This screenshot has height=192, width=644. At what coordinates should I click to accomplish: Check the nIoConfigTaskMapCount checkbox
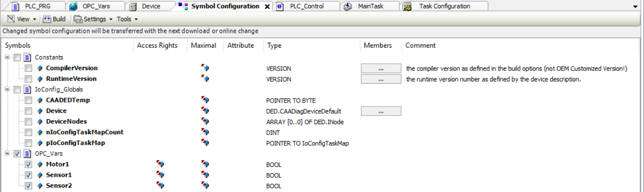point(28,132)
